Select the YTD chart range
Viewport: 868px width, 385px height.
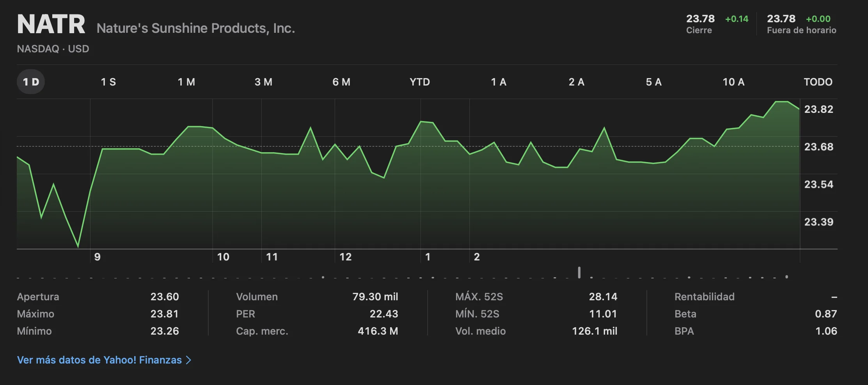click(419, 82)
